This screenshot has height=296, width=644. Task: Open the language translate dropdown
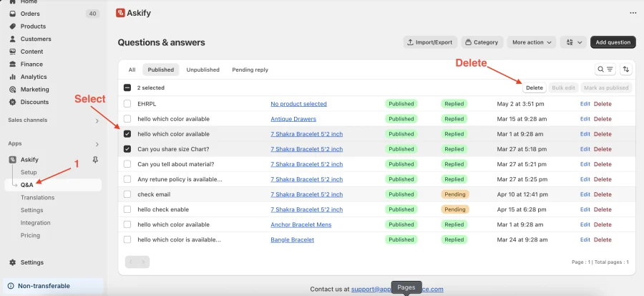(573, 42)
